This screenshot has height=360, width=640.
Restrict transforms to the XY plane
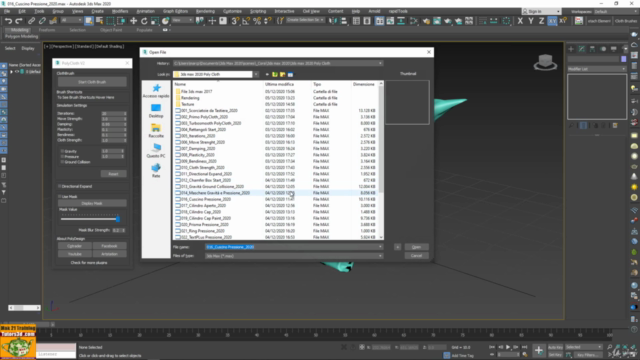click(x=552, y=21)
